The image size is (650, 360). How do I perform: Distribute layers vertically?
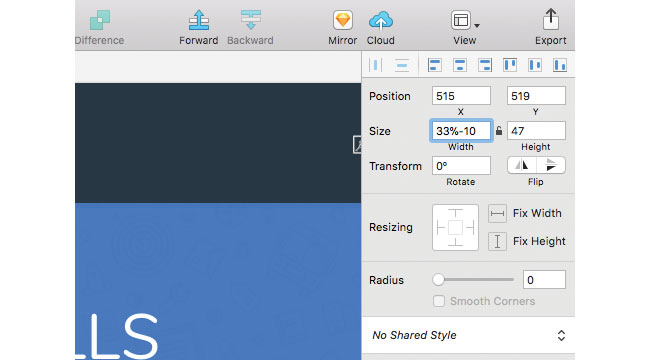[x=402, y=65]
